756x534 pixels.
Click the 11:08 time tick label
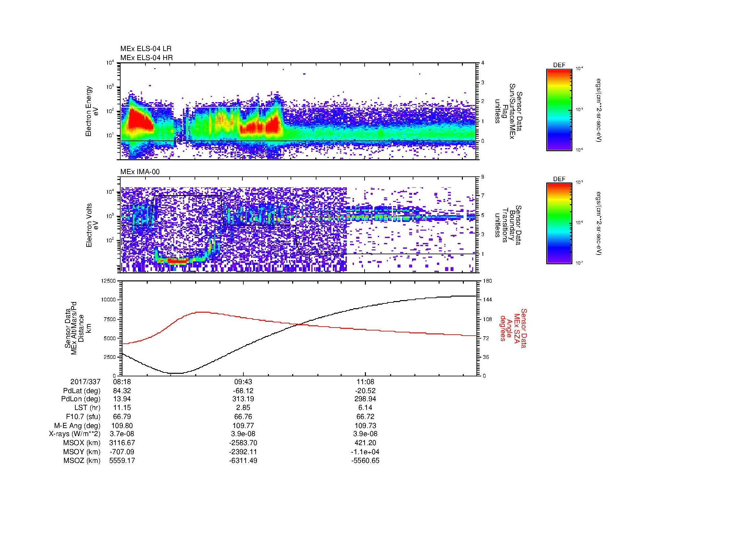(x=365, y=382)
